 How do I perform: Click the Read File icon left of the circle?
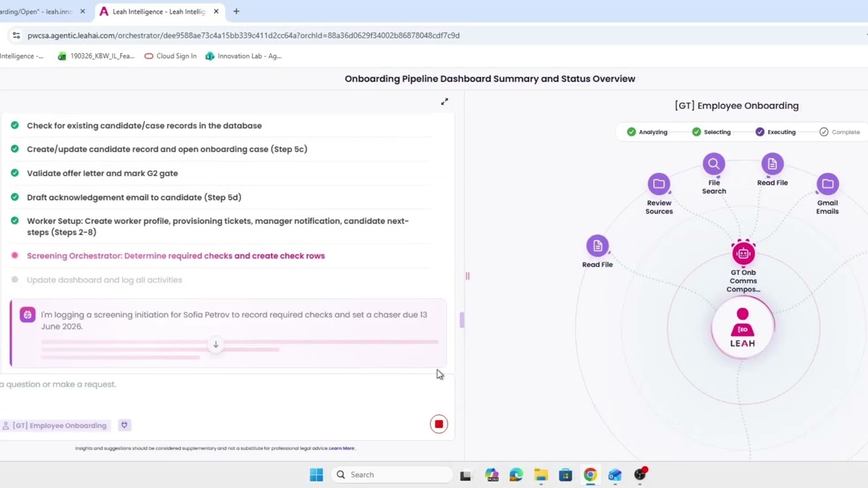tap(597, 245)
